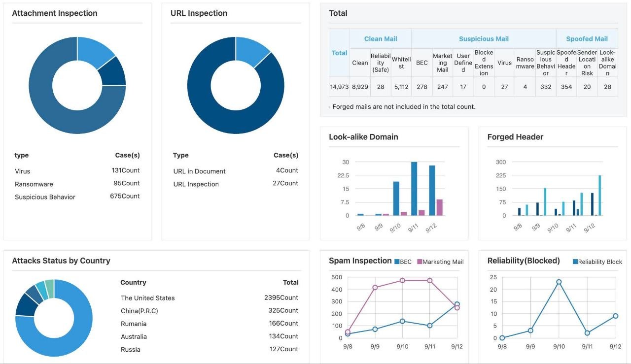This screenshot has height=364, width=631.
Task: Select the Virus row in Attachment Inspection
Action: point(77,171)
